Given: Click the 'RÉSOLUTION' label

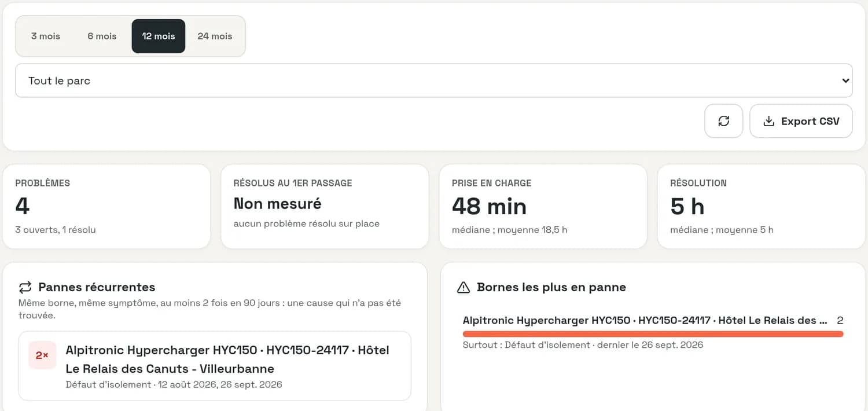Looking at the screenshot, I should click(x=698, y=183).
